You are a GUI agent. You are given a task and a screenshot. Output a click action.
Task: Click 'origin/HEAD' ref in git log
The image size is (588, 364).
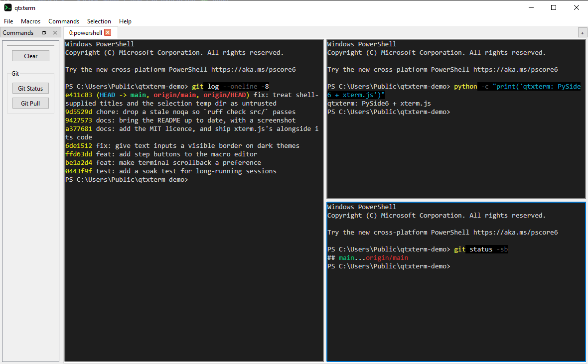[225, 95]
